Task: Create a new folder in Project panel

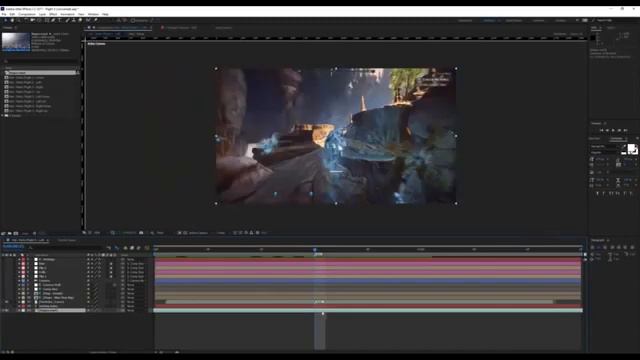Action: 9,233
